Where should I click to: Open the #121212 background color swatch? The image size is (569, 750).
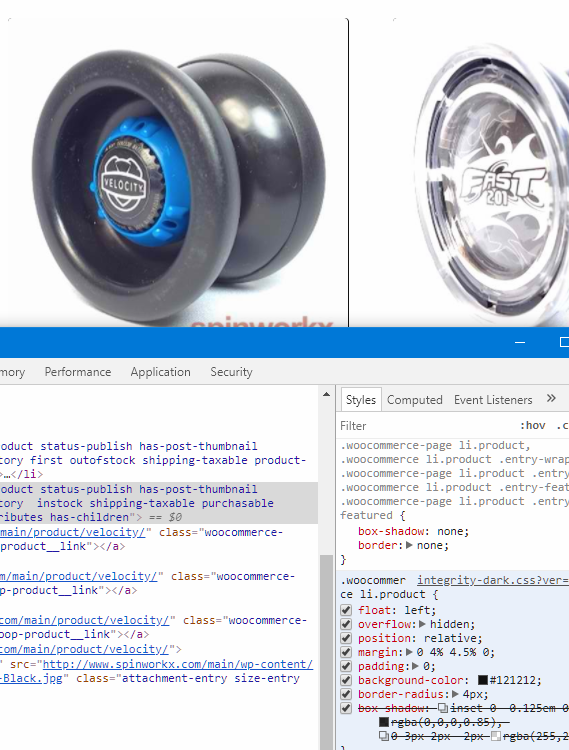(x=482, y=680)
